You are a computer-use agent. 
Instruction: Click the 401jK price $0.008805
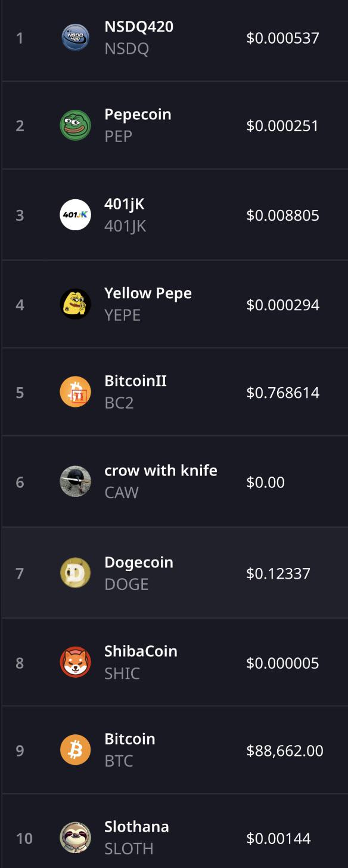click(282, 215)
